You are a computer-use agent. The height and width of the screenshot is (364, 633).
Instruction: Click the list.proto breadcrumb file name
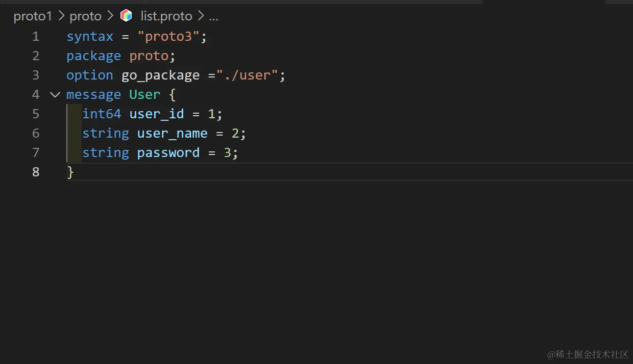pos(166,16)
